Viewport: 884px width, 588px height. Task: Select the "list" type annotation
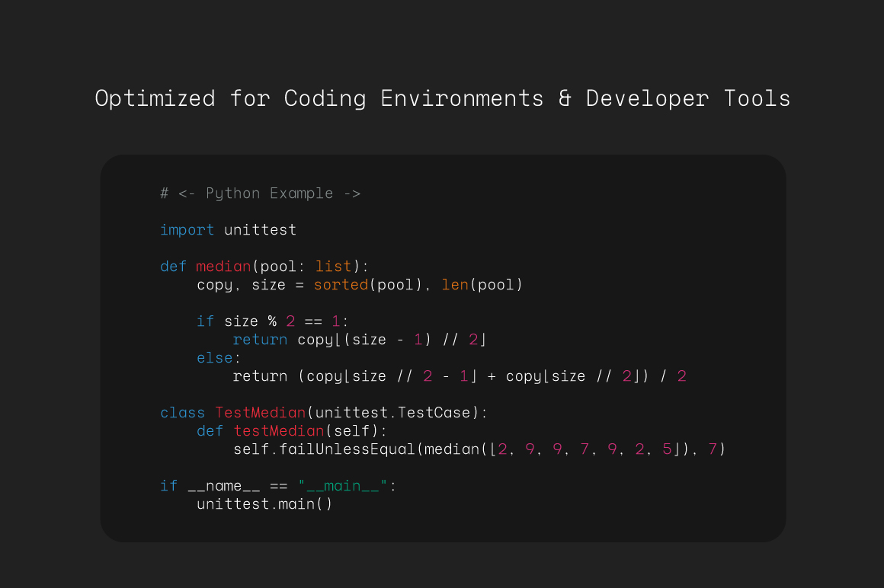pyautogui.click(x=332, y=266)
